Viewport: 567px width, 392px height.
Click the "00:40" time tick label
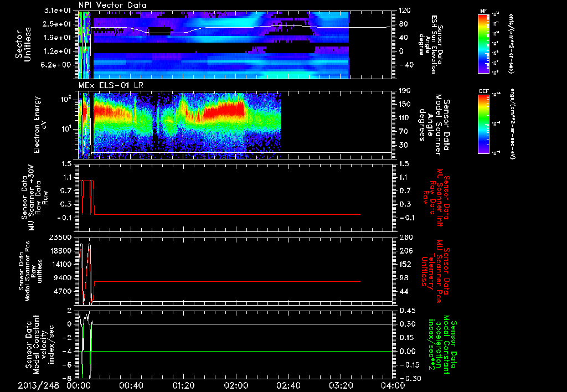point(131,385)
